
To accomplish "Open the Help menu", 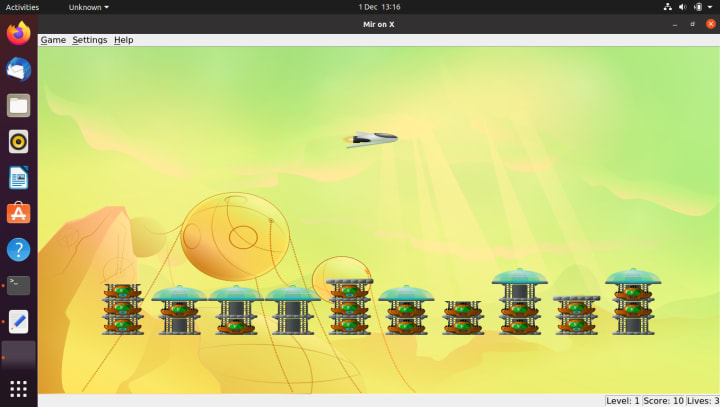I will [x=124, y=40].
